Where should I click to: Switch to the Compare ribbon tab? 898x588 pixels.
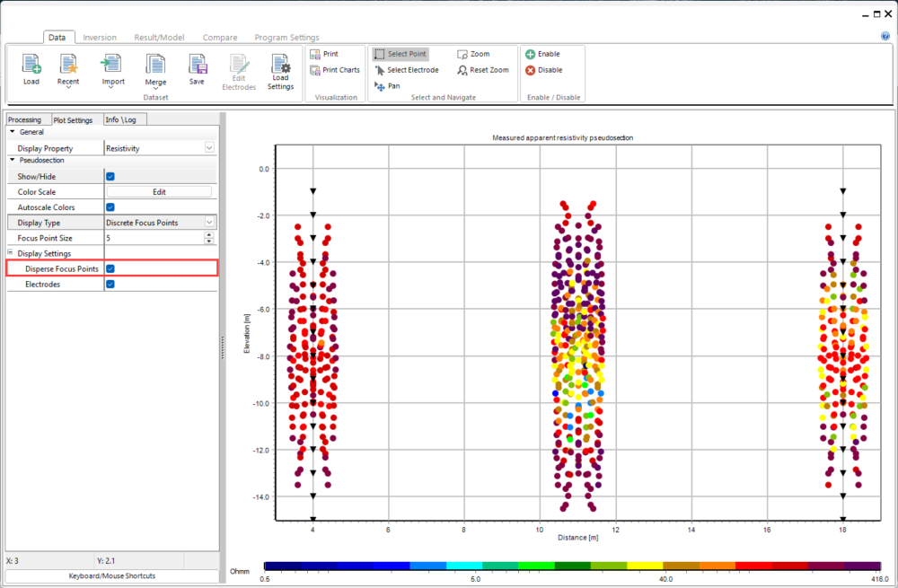point(220,37)
